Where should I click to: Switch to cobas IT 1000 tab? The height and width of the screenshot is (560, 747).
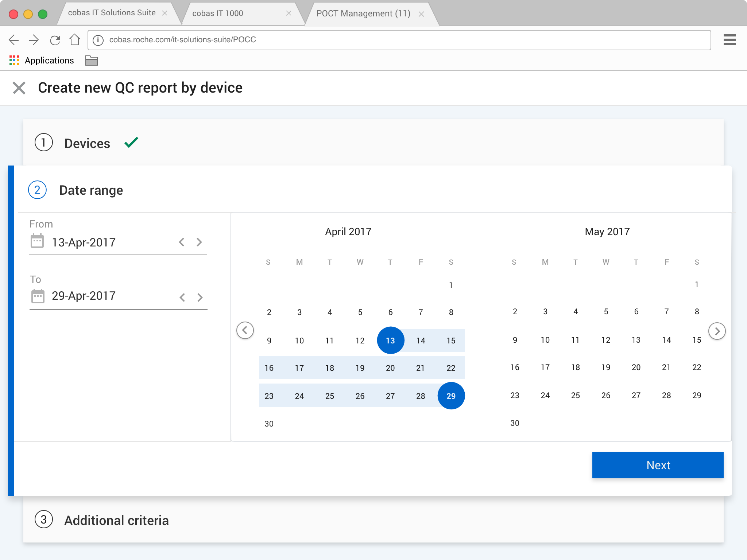(218, 13)
